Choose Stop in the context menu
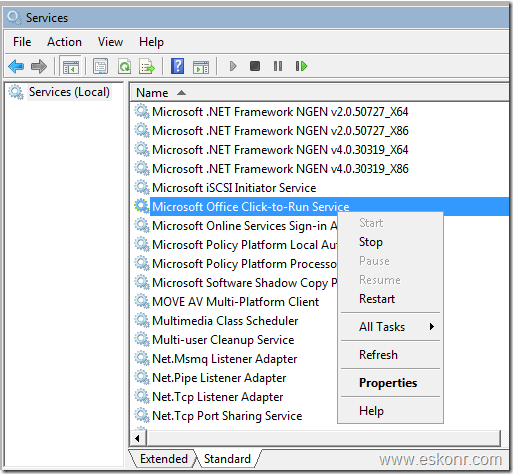Image resolution: width=513 pixels, height=474 pixels. 371,242
